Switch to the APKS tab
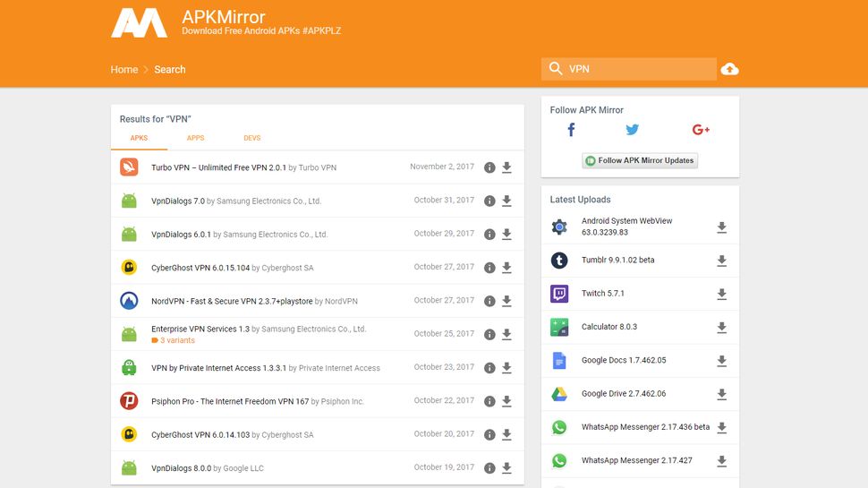The image size is (868, 488). (x=139, y=138)
